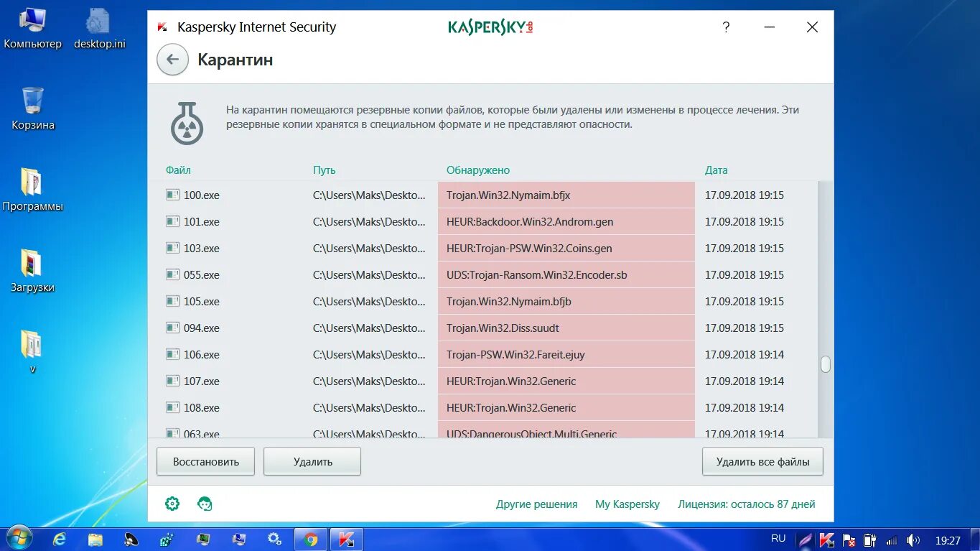Sort quarantine list by Дата column

[716, 170]
